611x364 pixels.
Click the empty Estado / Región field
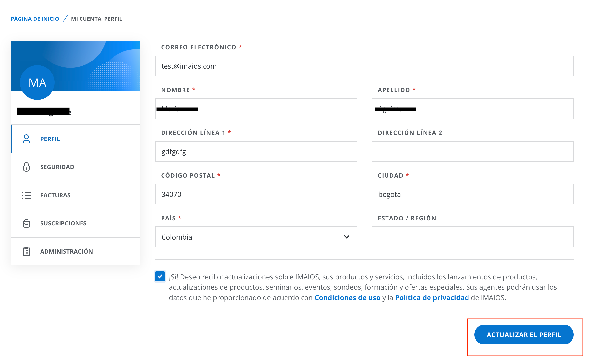pyautogui.click(x=473, y=237)
